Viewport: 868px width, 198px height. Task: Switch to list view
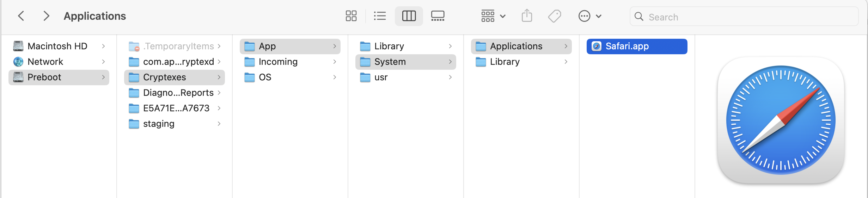pos(380,16)
